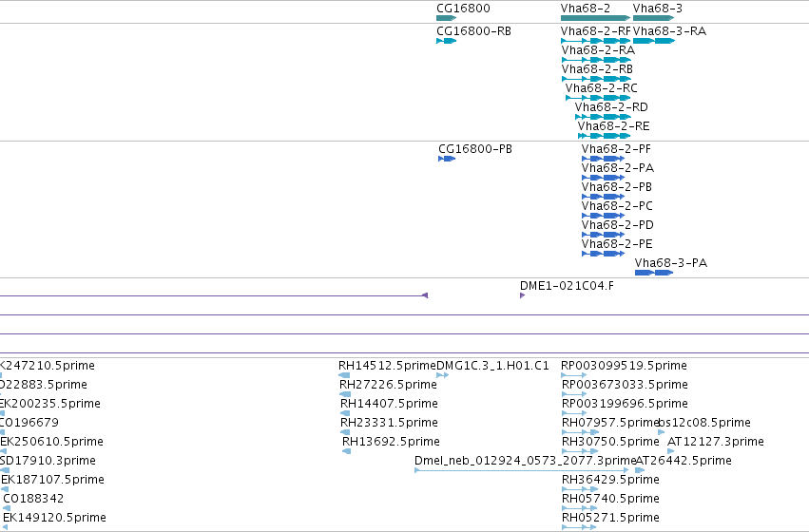Click the RH30750.5prime EST label
Screen dimensions: 809x532
(610, 442)
